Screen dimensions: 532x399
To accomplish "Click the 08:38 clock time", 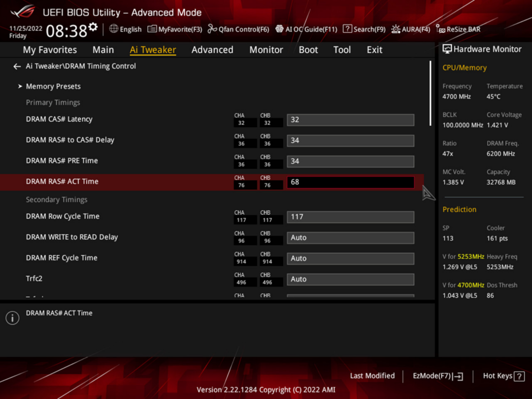I will point(66,31).
